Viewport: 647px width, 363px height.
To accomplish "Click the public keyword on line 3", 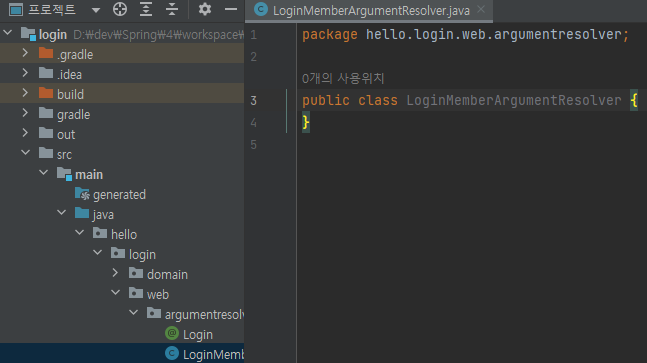I will click(x=326, y=101).
